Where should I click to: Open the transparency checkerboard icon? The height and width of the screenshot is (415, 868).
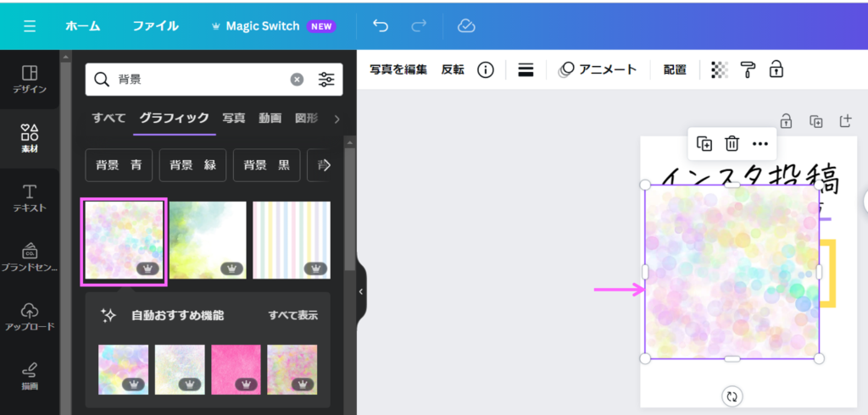719,69
